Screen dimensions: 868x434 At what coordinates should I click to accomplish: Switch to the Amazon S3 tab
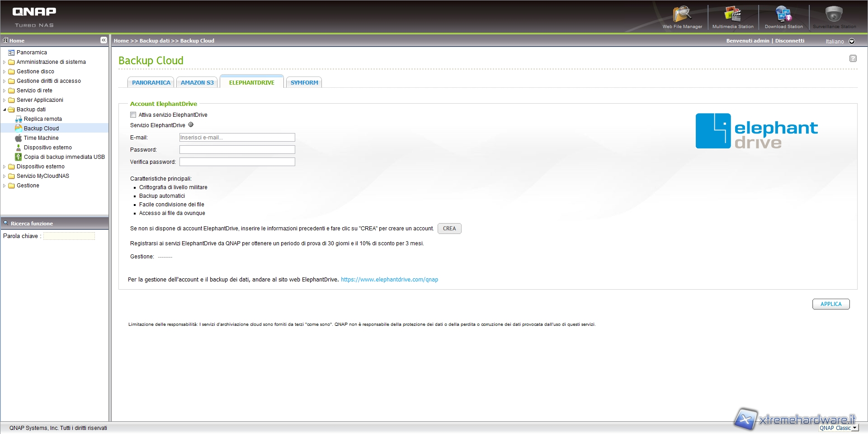click(197, 83)
